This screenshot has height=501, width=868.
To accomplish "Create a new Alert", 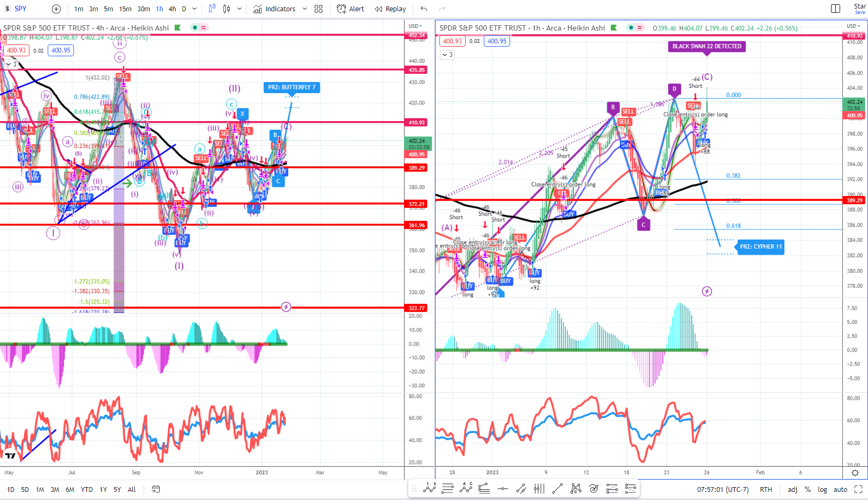I will point(350,9).
